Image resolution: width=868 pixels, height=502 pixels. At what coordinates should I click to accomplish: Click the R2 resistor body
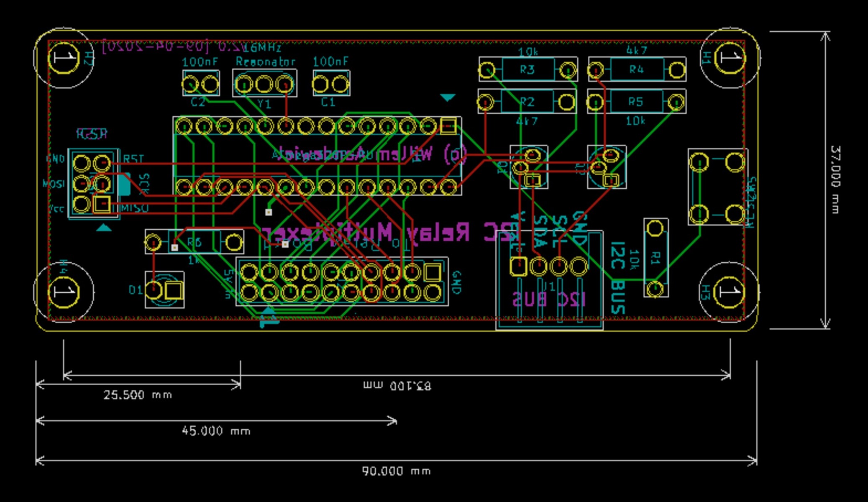pyautogui.click(x=527, y=102)
